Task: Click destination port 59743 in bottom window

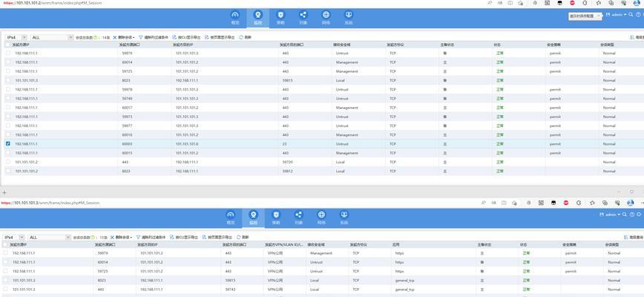Action: [x=230, y=289]
